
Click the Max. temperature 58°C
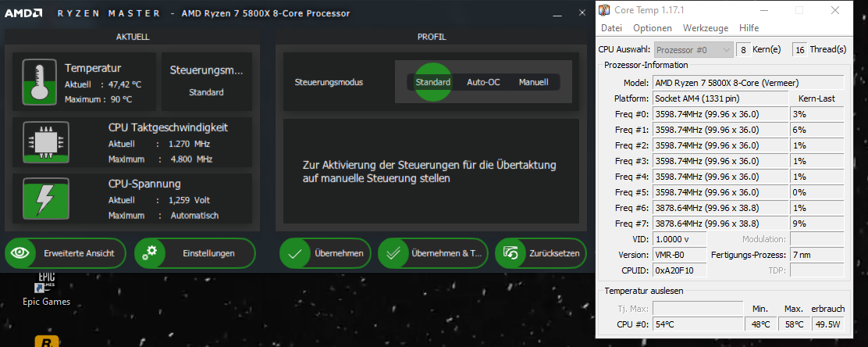click(794, 324)
